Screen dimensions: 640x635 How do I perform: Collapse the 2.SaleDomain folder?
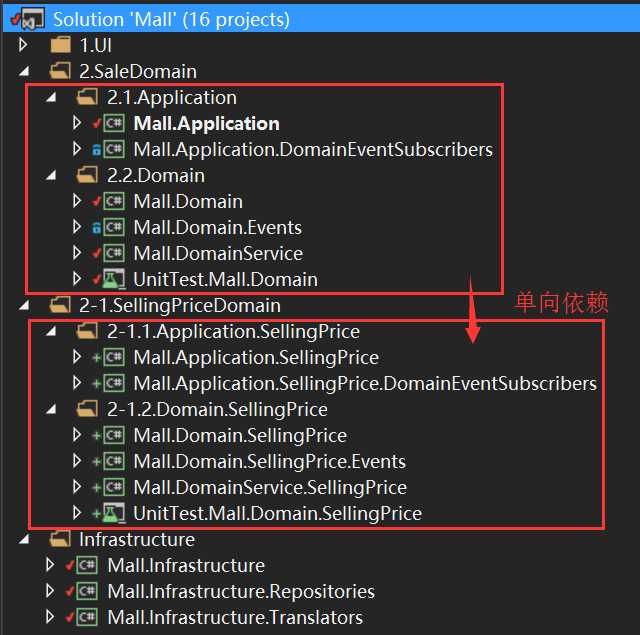tap(24, 72)
